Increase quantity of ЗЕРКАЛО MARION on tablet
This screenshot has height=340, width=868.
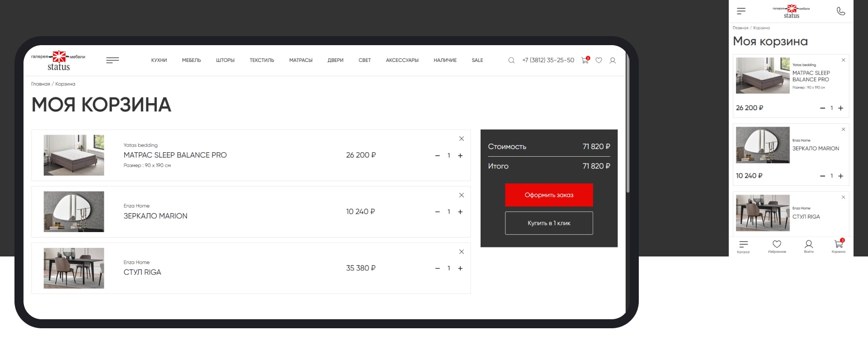tap(460, 212)
